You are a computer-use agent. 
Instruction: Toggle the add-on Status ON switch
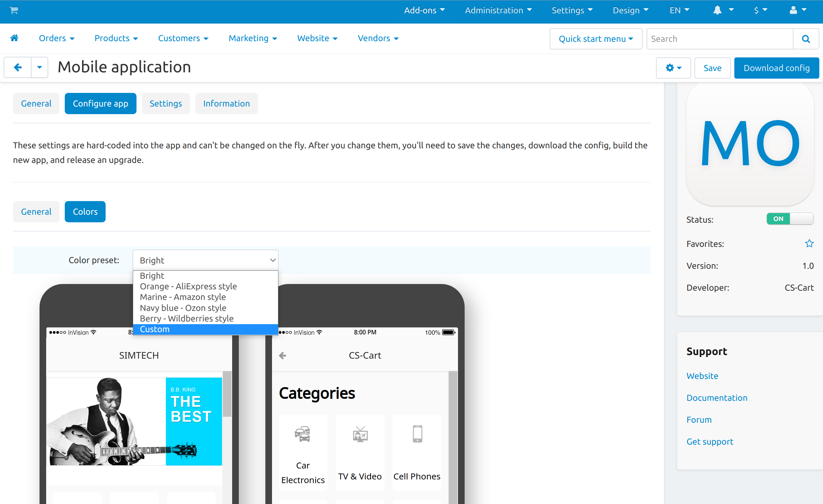(789, 219)
